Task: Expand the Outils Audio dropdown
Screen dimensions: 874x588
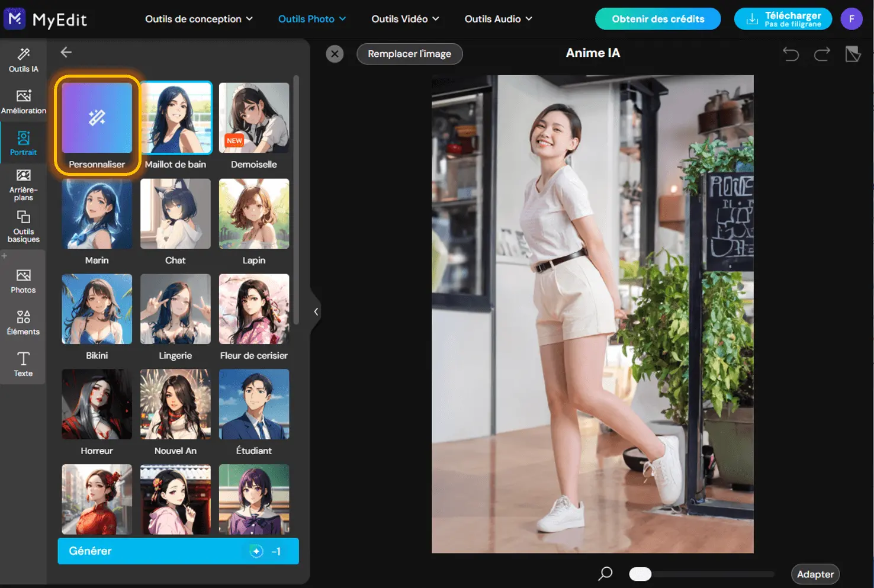Action: 499,19
